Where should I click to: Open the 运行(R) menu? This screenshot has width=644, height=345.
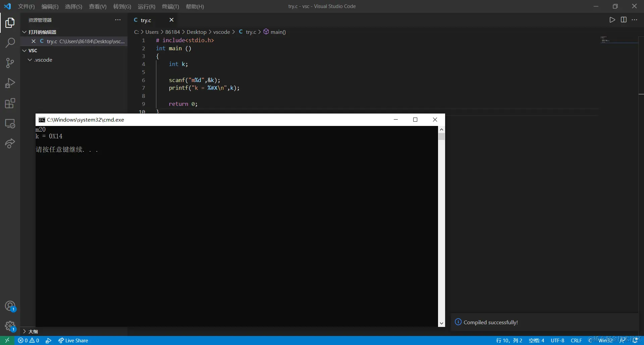(147, 6)
